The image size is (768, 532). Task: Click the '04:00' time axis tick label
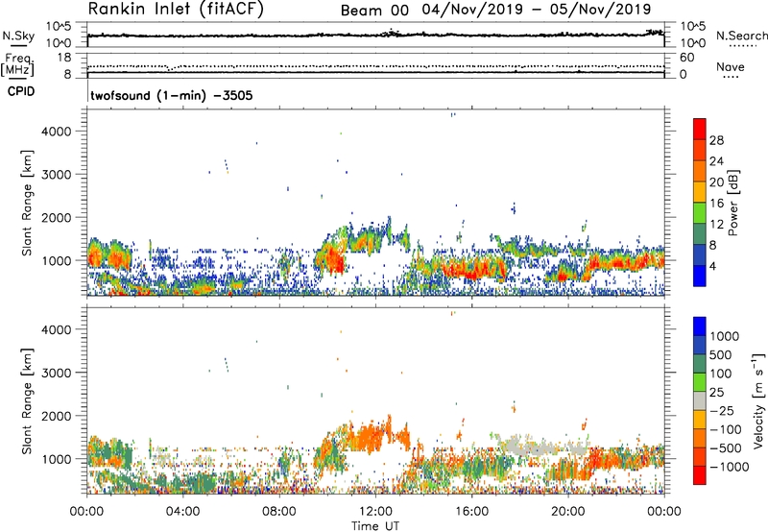(x=182, y=512)
